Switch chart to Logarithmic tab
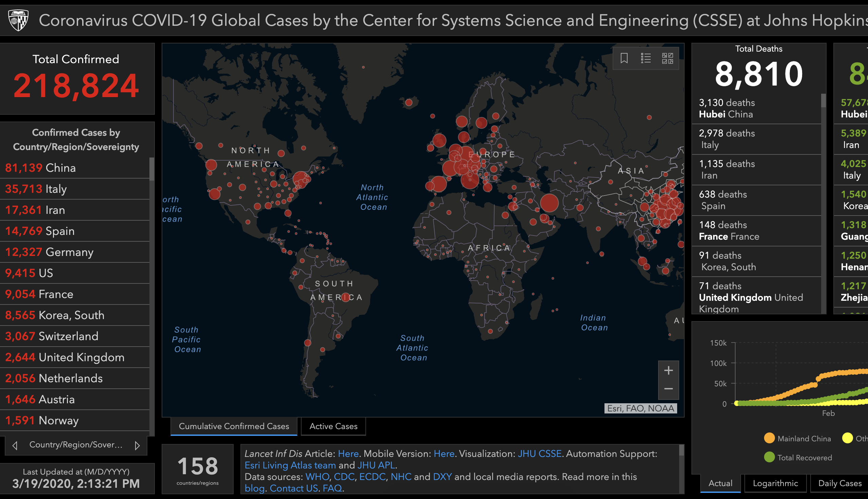 775,483
